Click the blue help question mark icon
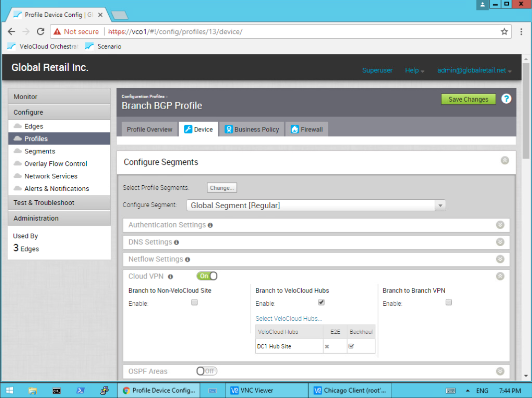The height and width of the screenshot is (398, 532). pyautogui.click(x=506, y=99)
